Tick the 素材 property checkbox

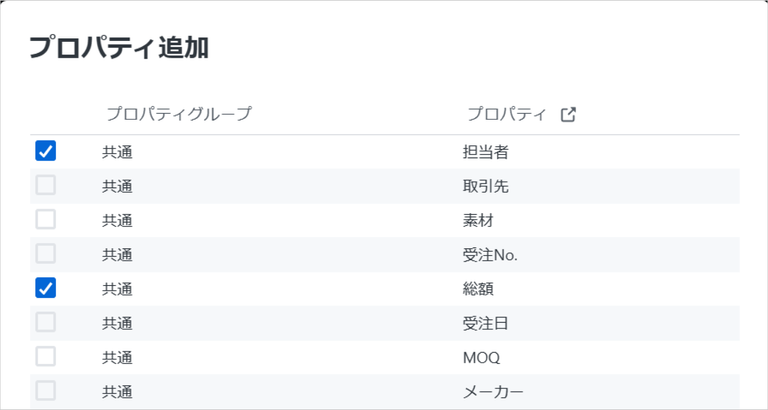46,219
